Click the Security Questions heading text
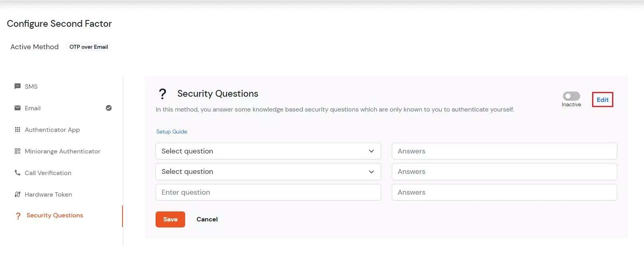This screenshot has width=644, height=261. point(218,94)
